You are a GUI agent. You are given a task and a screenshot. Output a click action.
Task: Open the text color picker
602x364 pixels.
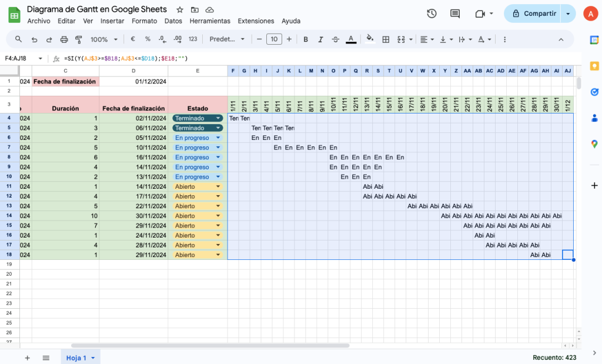(x=351, y=39)
